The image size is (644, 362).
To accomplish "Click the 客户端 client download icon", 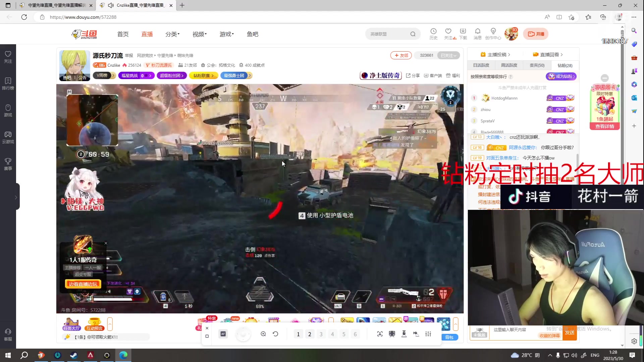I will [x=433, y=75].
